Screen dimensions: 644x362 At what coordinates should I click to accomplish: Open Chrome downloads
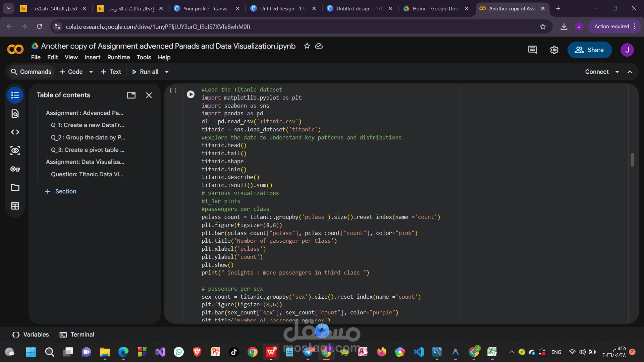click(564, 26)
